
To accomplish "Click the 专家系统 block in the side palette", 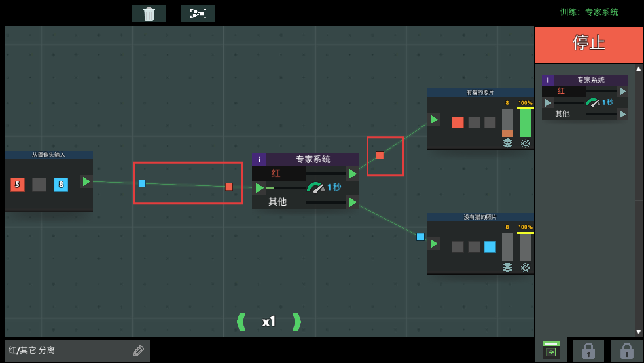I will point(584,97).
